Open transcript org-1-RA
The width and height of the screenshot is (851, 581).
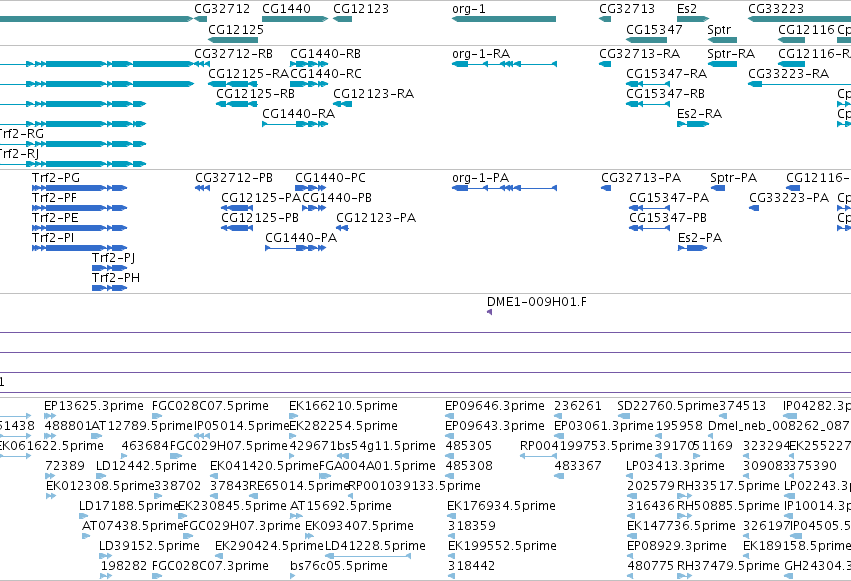click(x=481, y=54)
